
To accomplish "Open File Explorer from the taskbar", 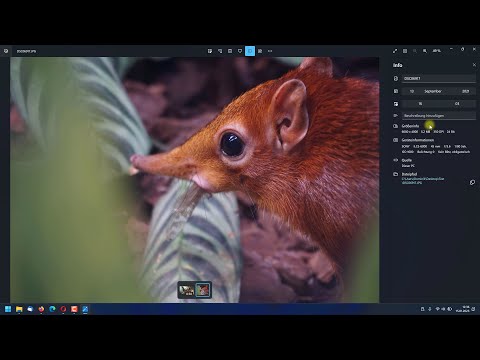I will coord(19,309).
